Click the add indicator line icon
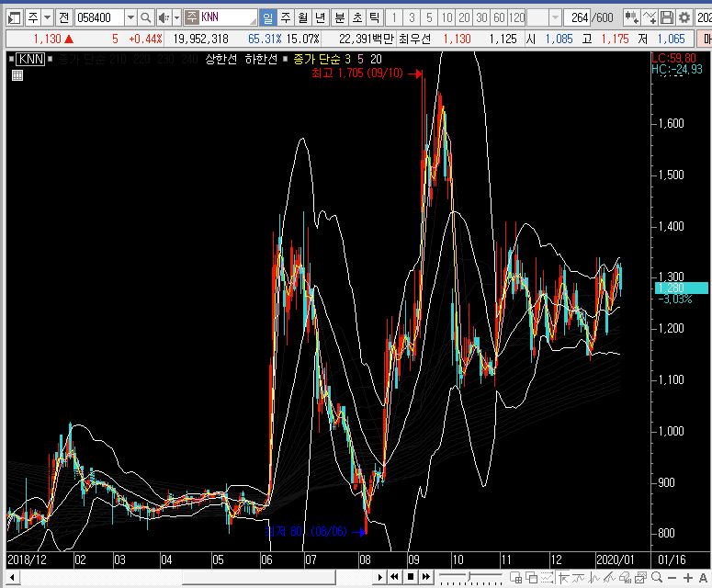The width and height of the screenshot is (712, 588). point(650,18)
